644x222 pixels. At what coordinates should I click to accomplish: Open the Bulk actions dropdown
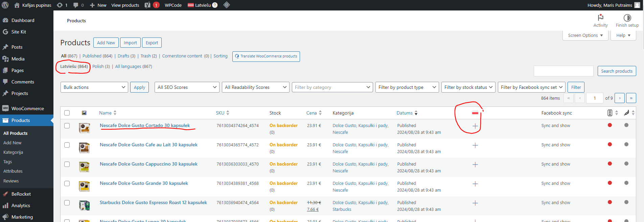94,87
